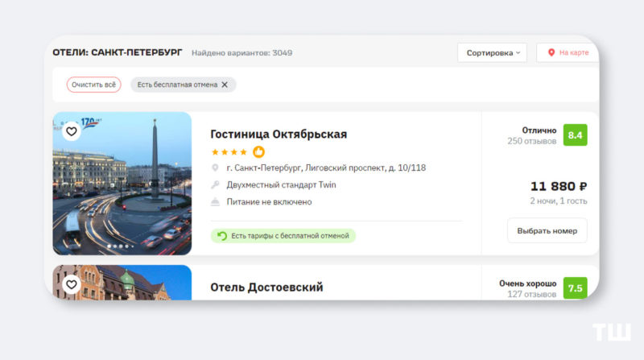Open the Гостиница Октябрьская photo
This screenshot has width=644, height=360.
(122, 184)
